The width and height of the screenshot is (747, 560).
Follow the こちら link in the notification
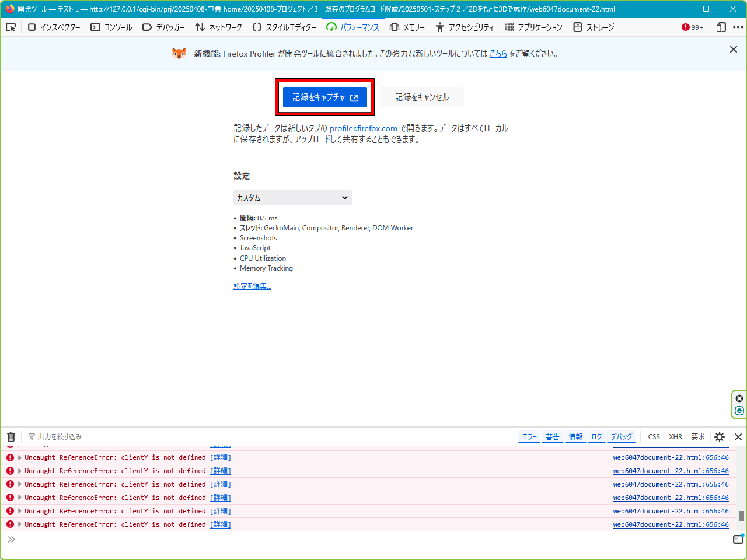(498, 54)
